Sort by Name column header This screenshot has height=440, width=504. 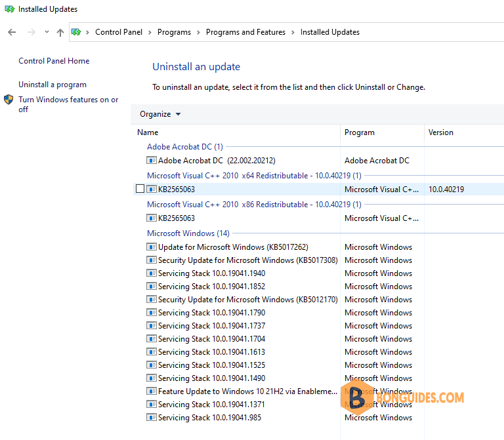(148, 132)
